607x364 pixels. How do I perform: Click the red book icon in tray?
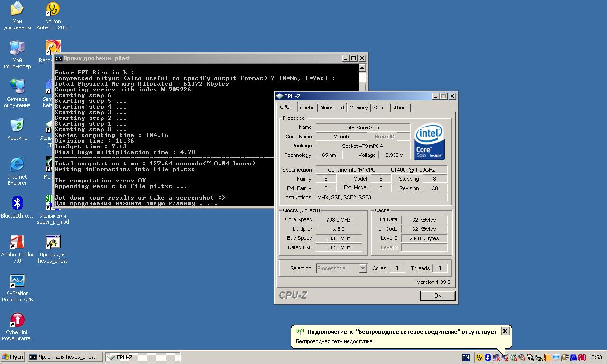(x=547, y=357)
